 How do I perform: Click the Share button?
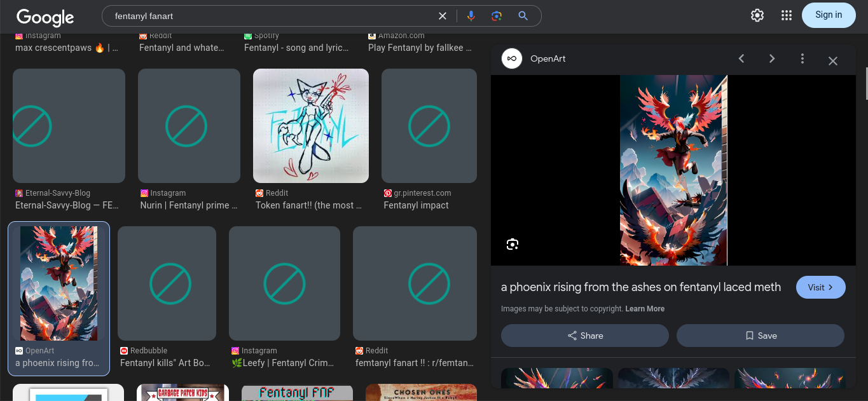(x=584, y=336)
